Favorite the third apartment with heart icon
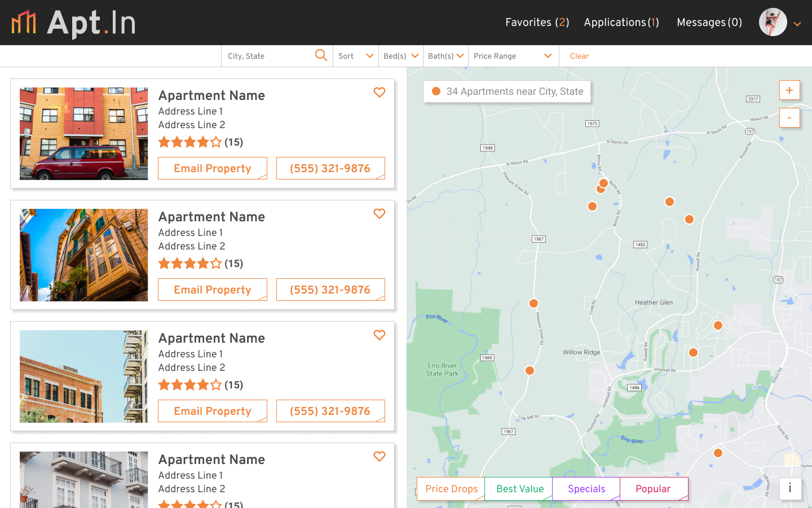This screenshot has width=812, height=508. [x=379, y=335]
